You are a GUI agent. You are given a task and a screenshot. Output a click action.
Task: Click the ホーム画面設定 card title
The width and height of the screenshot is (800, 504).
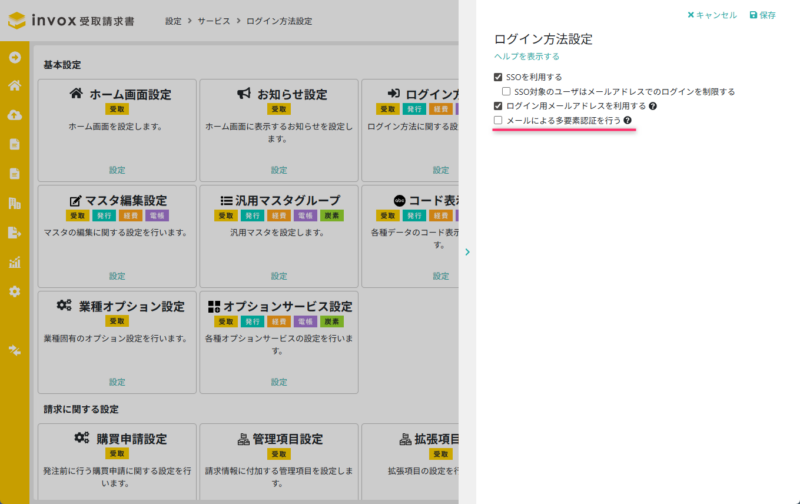click(x=131, y=94)
